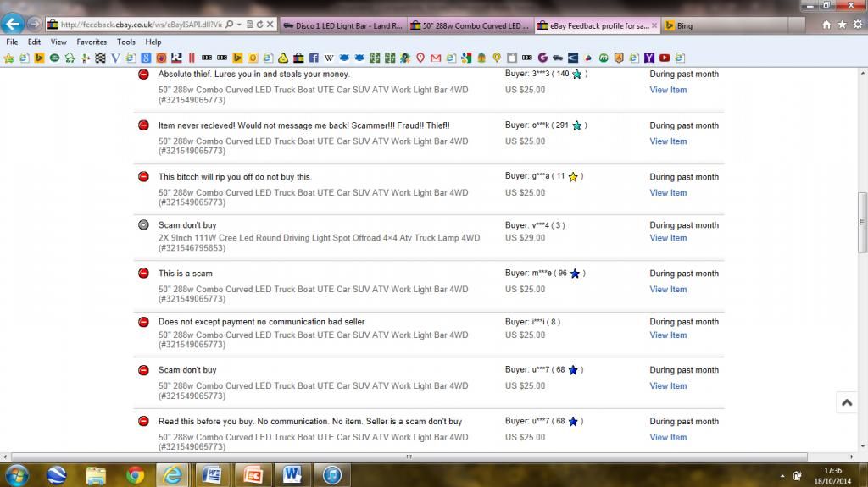Open the Tools gear icon

(x=858, y=25)
